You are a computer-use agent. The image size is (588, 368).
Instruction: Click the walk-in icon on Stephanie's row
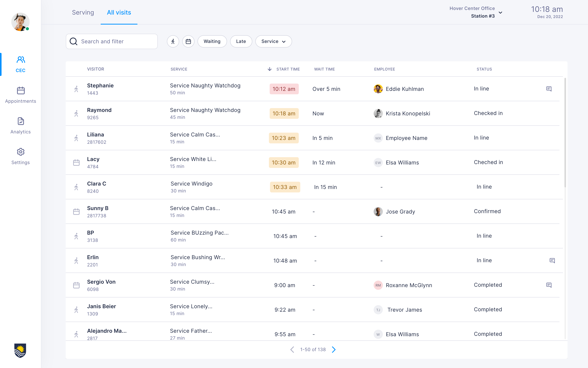point(76,89)
